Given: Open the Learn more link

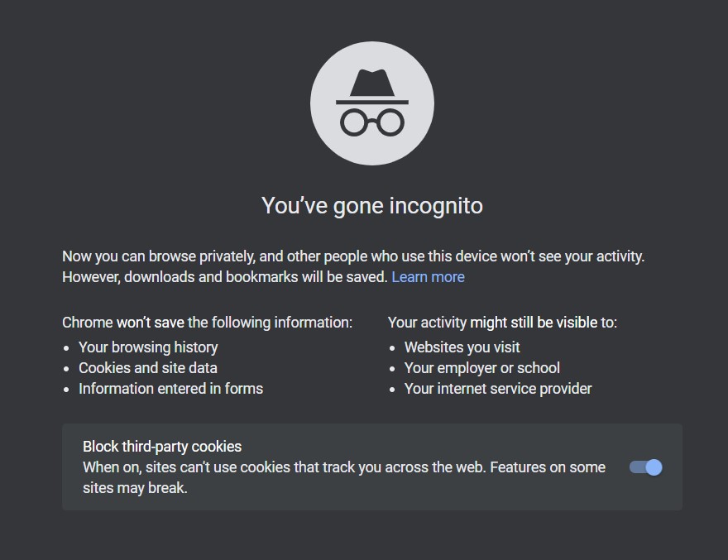Looking at the screenshot, I should point(428,277).
